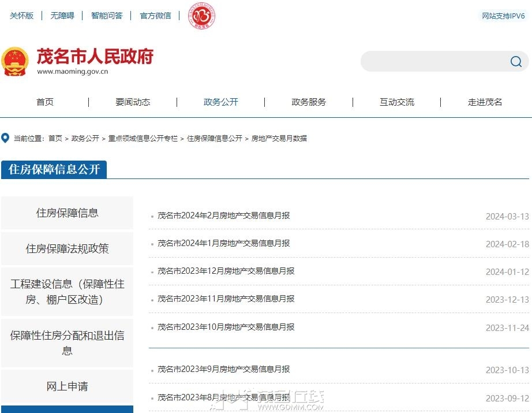Image resolution: width=532 pixels, height=413 pixels.
Task: Click the www.maoming.gov.cn URL text
Action: pyautogui.click(x=73, y=72)
